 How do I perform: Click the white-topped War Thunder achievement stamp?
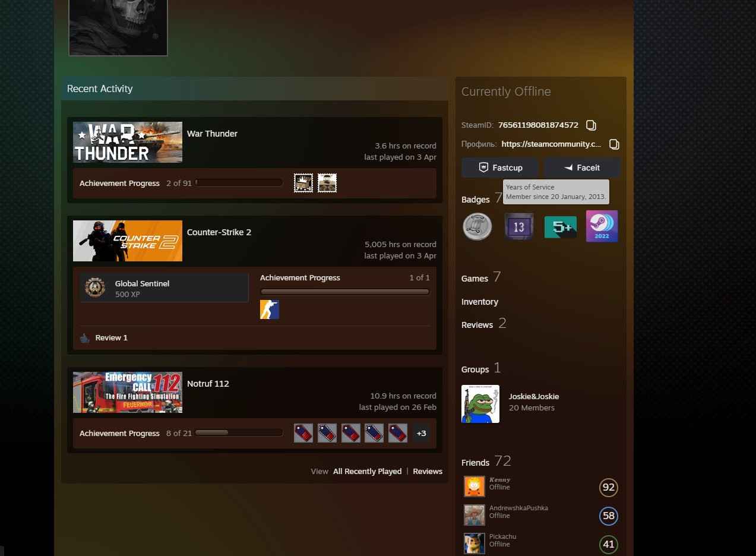click(327, 183)
